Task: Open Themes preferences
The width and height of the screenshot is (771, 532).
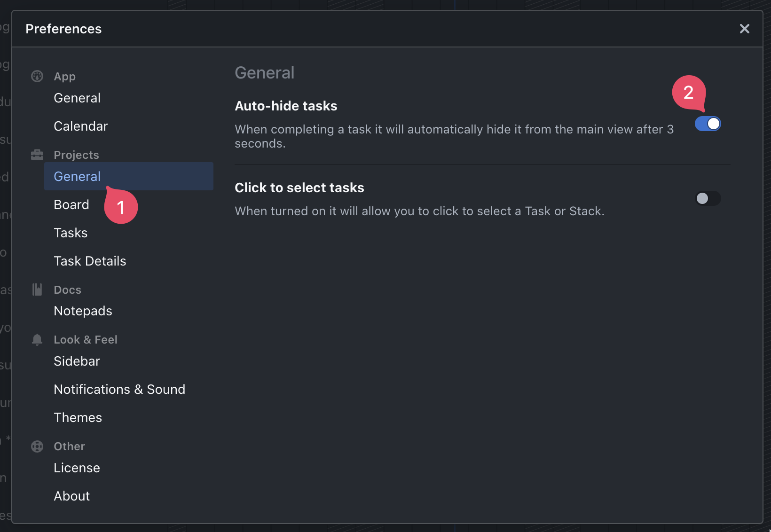Action: click(78, 417)
